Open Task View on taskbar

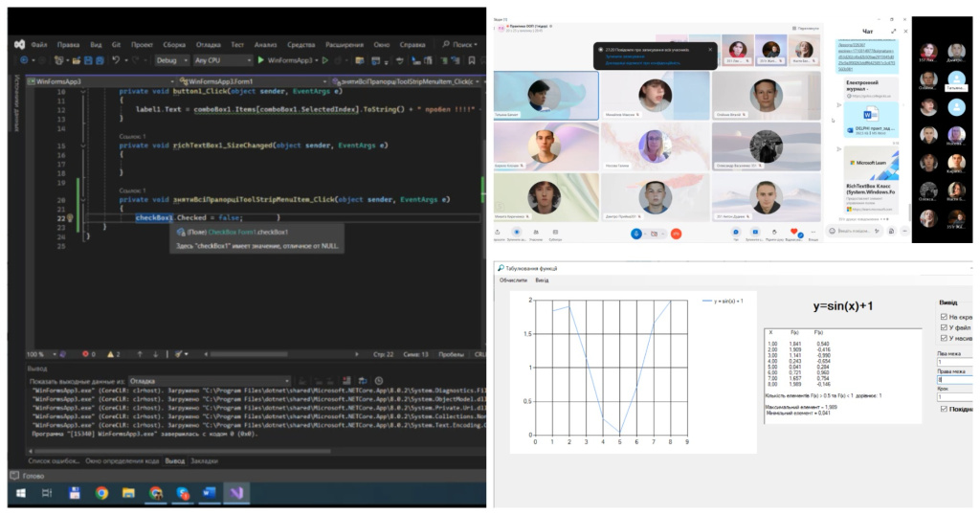[47, 493]
